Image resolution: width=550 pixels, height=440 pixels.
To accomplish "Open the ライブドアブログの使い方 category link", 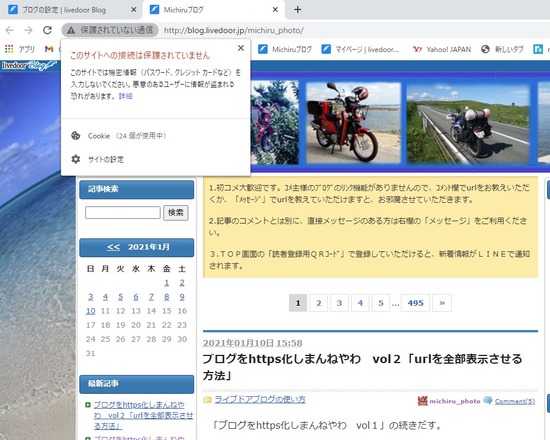I will [260, 400].
